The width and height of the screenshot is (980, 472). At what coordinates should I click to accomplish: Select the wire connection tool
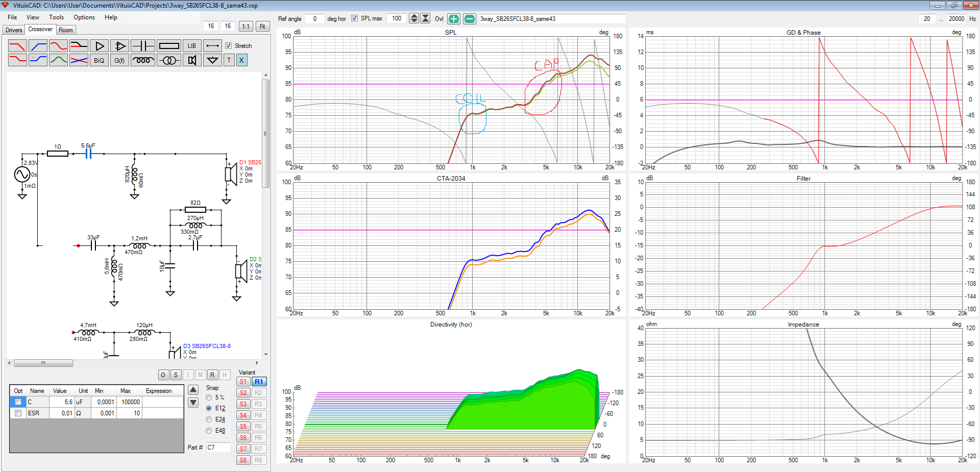coord(212,46)
